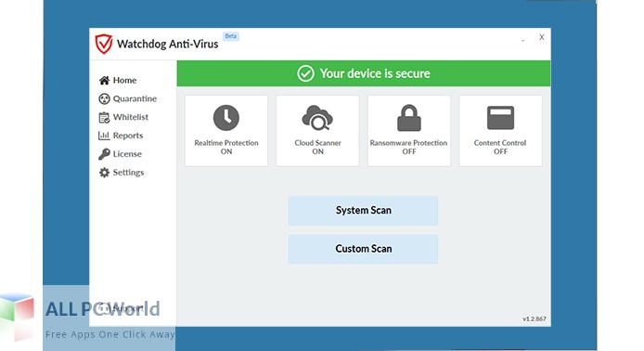Image resolution: width=644 pixels, height=351 pixels.
Task: Click the Settings gear icon
Action: (104, 172)
